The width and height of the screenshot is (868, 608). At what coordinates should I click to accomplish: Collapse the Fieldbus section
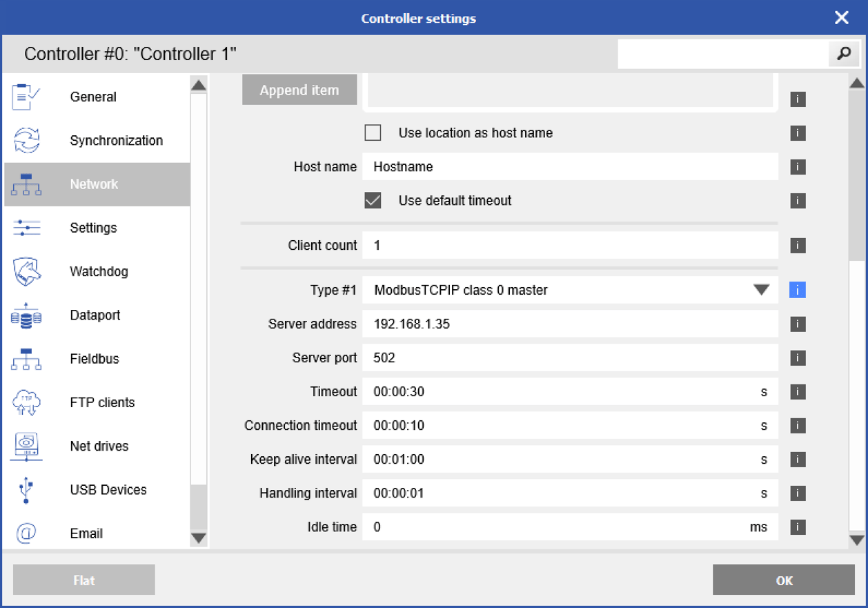pos(95,359)
